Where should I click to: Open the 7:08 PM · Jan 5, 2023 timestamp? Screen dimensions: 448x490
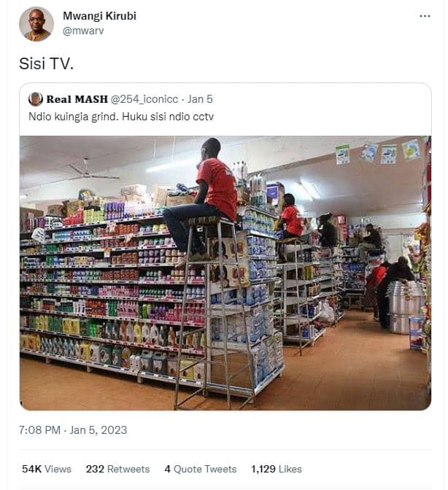pos(73,430)
